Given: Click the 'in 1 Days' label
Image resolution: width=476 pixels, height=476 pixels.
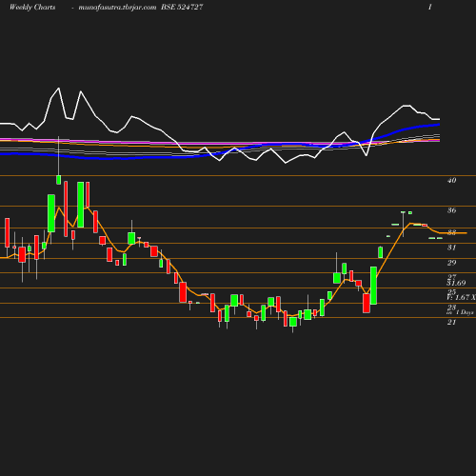Looking at the screenshot, I should [460, 312].
